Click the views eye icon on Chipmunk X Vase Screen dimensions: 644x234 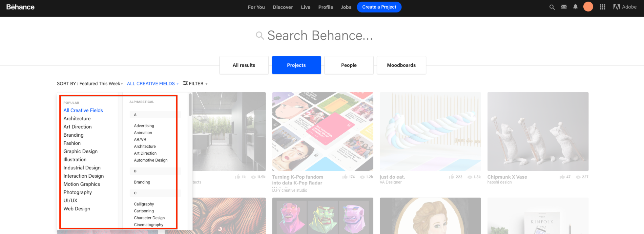coord(578,177)
